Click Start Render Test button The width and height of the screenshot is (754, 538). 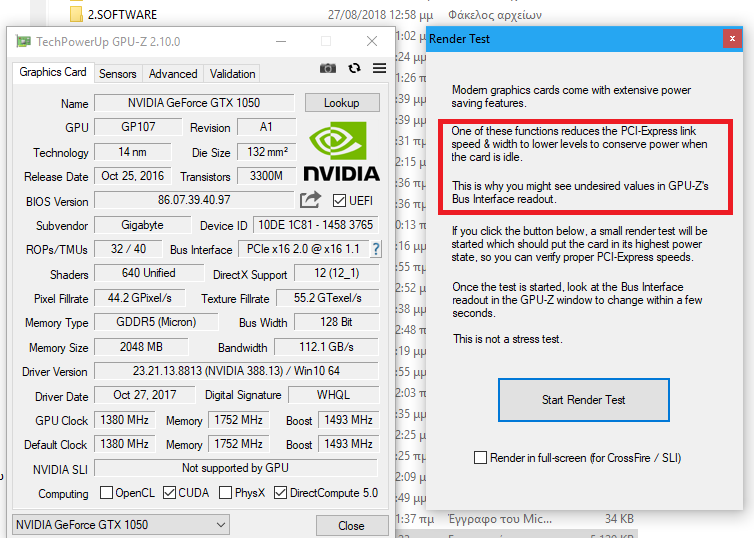583,400
